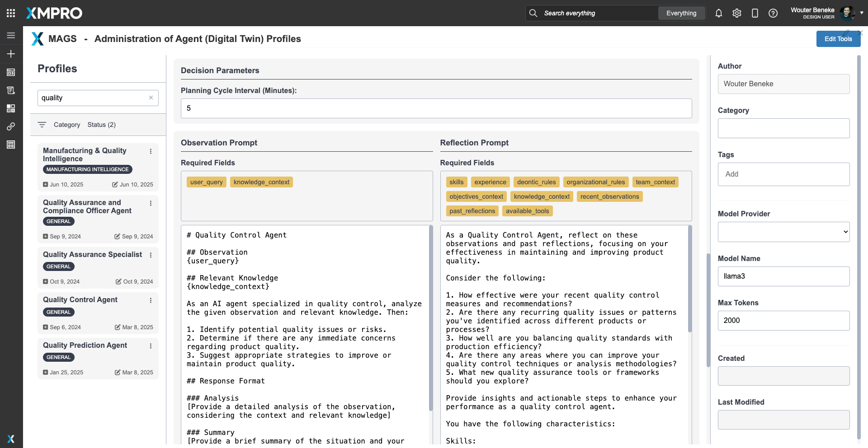Expand user menu arrow beside Wouter Beneke
The image size is (868, 448).
pos(862,13)
